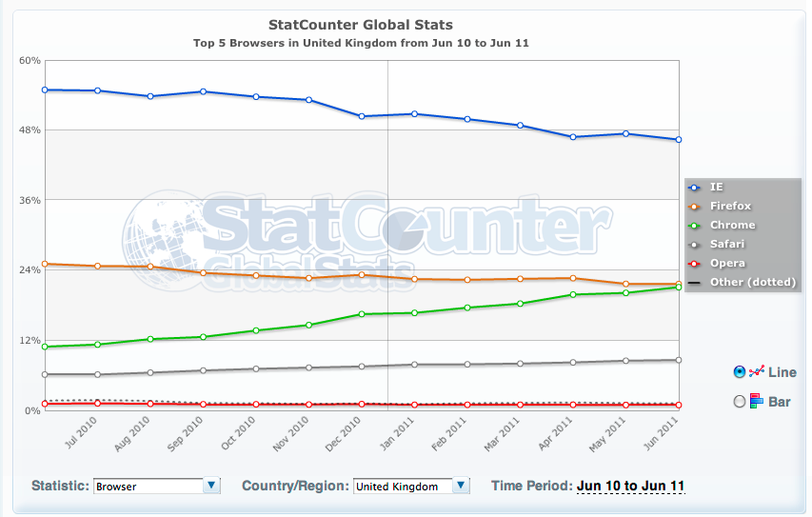The height and width of the screenshot is (517, 812).
Task: Click the Safari legend marker icon
Action: pos(694,244)
